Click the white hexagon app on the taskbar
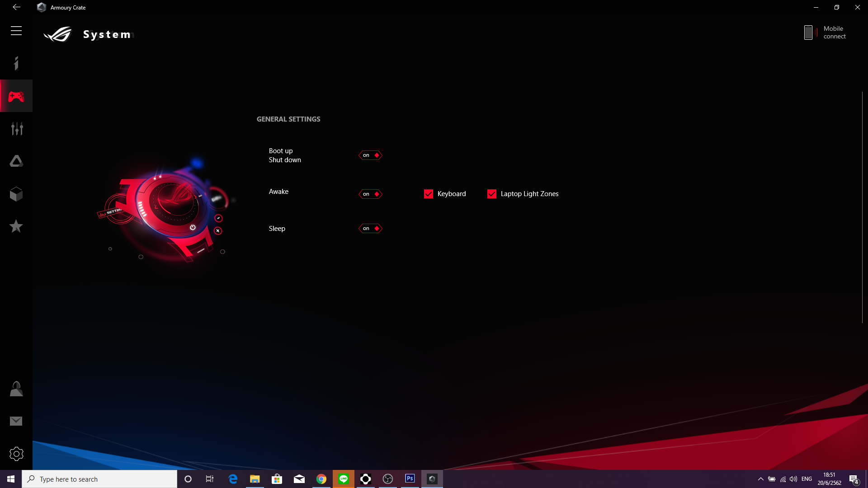 click(366, 479)
